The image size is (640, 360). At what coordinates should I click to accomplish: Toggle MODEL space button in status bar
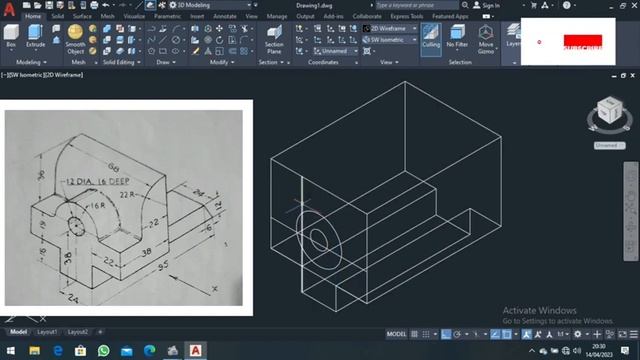point(396,334)
